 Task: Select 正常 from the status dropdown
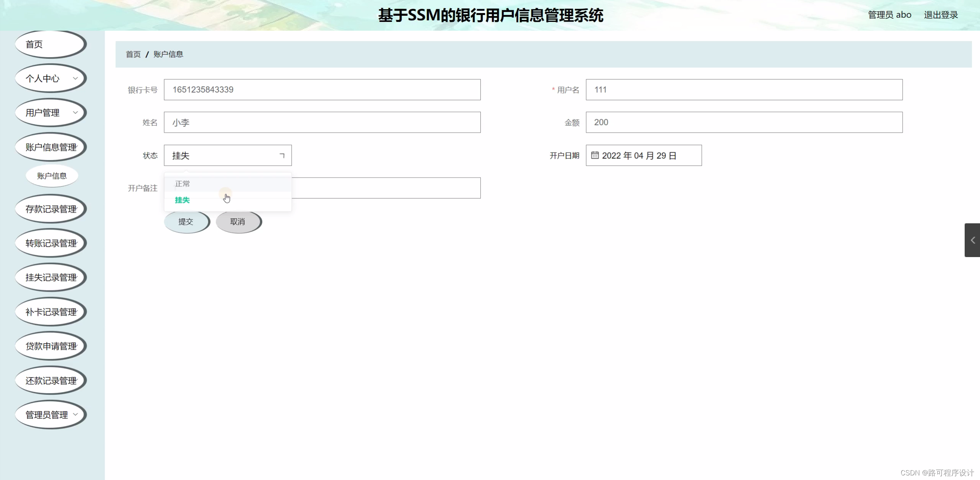(x=183, y=183)
